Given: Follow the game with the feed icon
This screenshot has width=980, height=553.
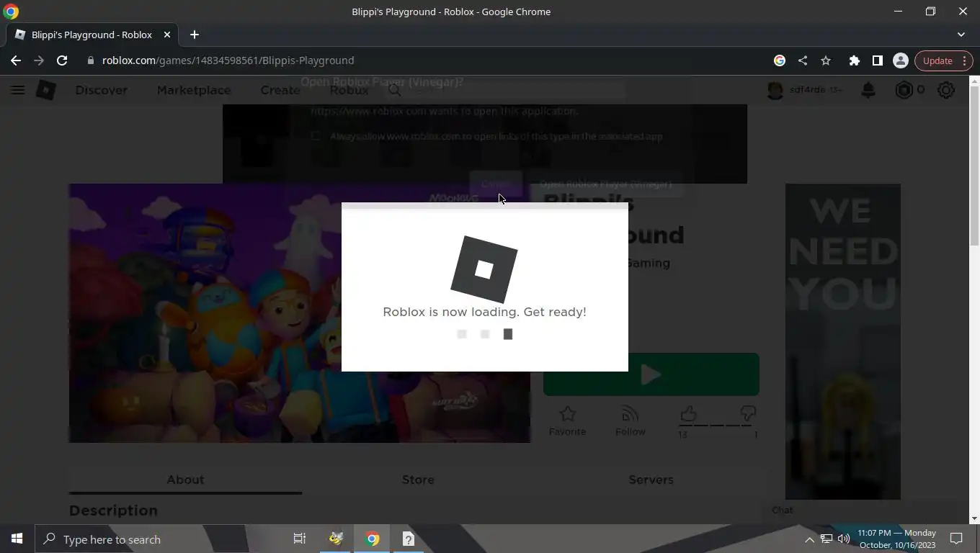Looking at the screenshot, I should point(631,421).
